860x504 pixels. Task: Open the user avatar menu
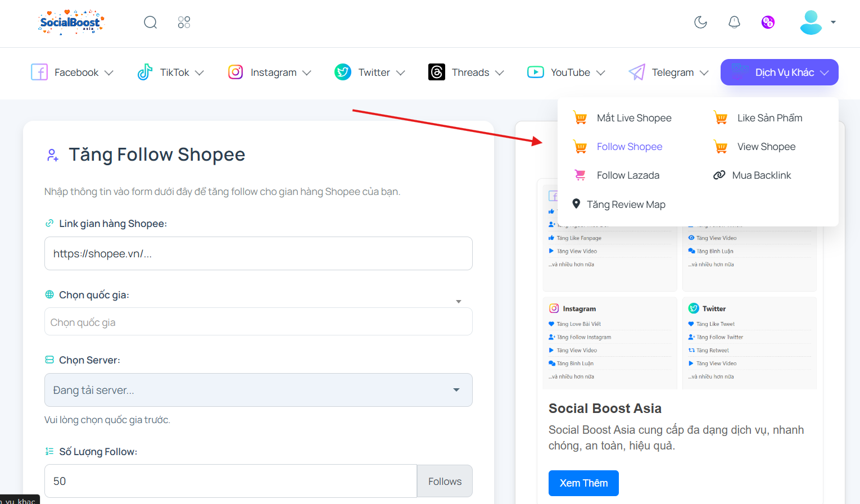[x=818, y=22]
